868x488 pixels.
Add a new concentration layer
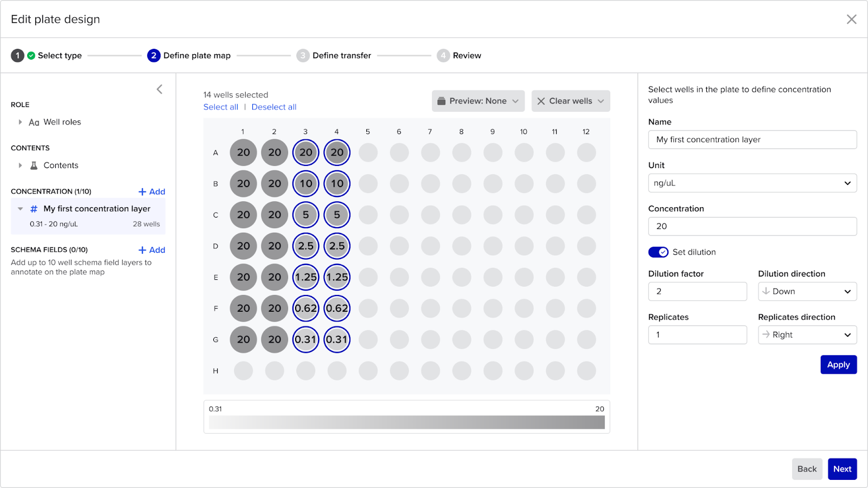[152, 191]
